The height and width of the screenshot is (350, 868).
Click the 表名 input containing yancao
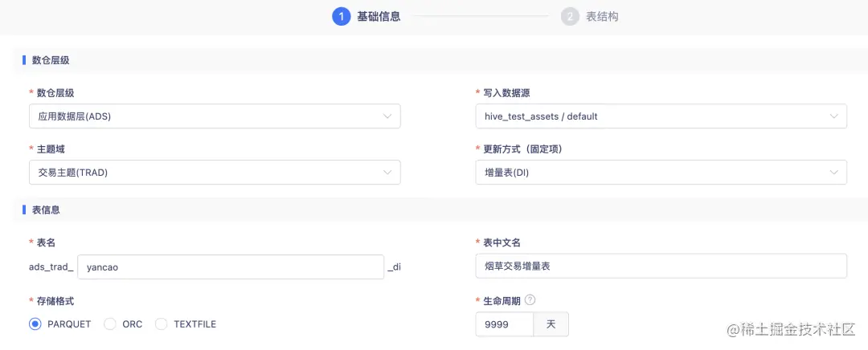point(231,267)
